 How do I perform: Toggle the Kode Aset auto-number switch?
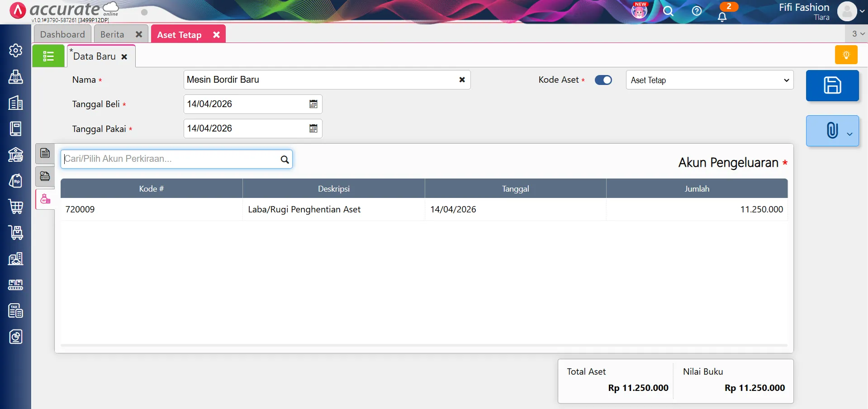603,80
